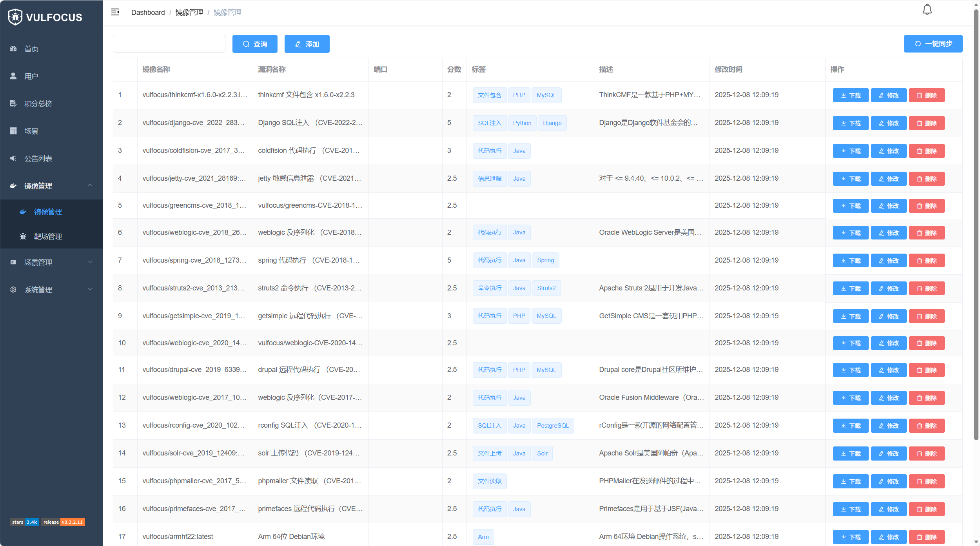Delete the thinkcmf image in row 1
The height and width of the screenshot is (546, 980).
pos(927,95)
